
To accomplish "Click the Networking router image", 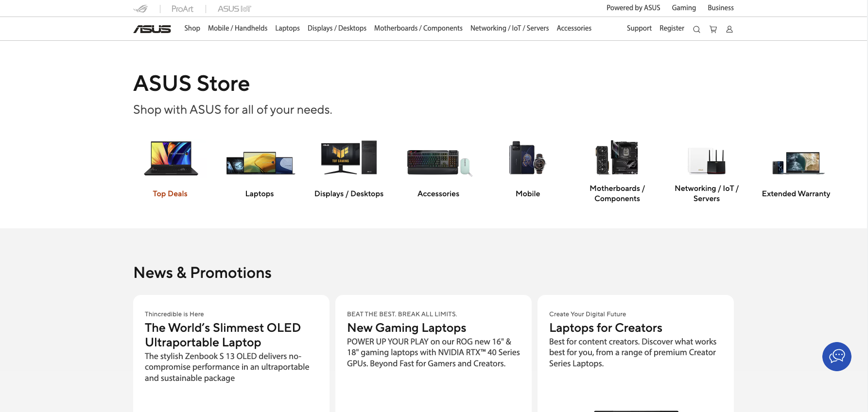I will click(707, 161).
